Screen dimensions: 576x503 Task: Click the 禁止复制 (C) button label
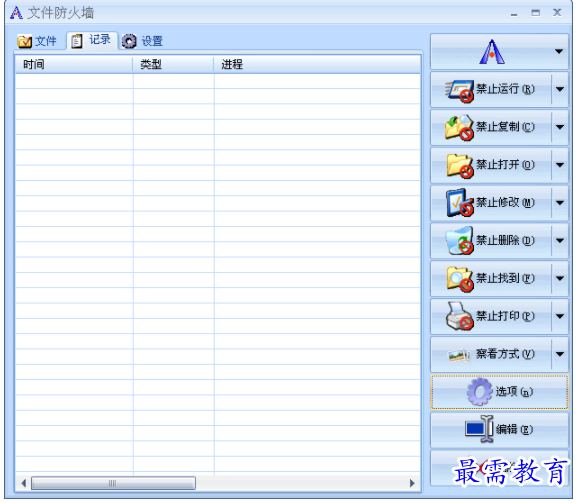505,127
